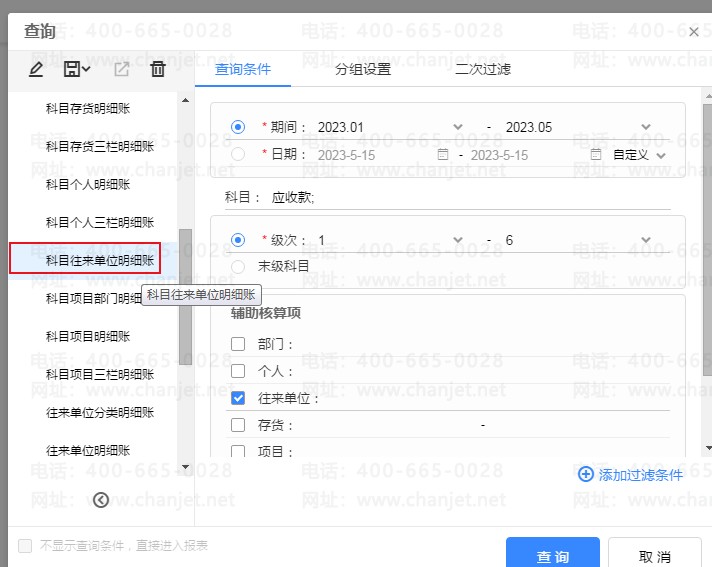Click right panel scroll down arrow
Screen dimensions: 712x567
point(708,448)
